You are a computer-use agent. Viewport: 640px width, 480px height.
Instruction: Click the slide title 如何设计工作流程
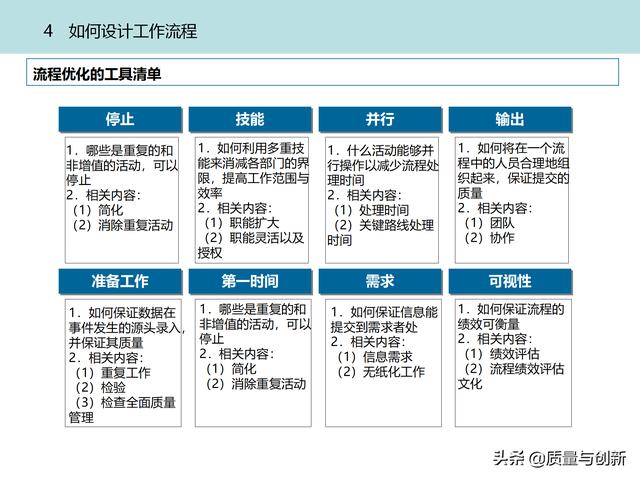tap(133, 31)
